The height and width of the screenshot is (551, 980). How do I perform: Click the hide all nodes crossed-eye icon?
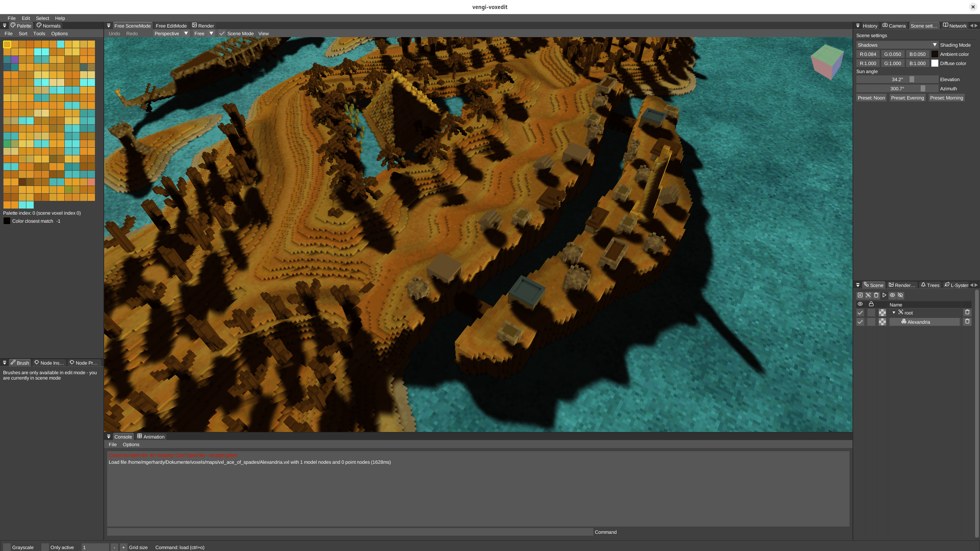tap(900, 295)
